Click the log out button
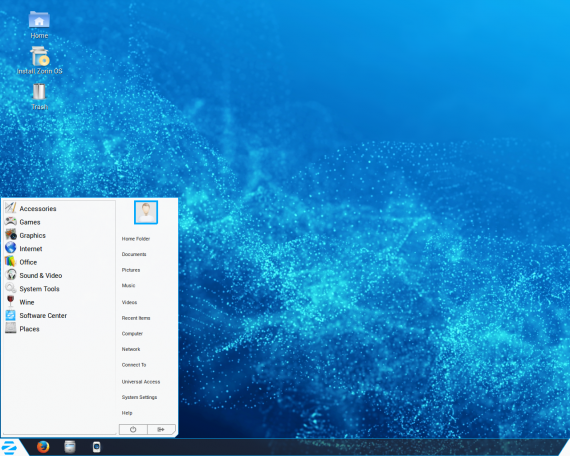The height and width of the screenshot is (456, 570). point(161,429)
